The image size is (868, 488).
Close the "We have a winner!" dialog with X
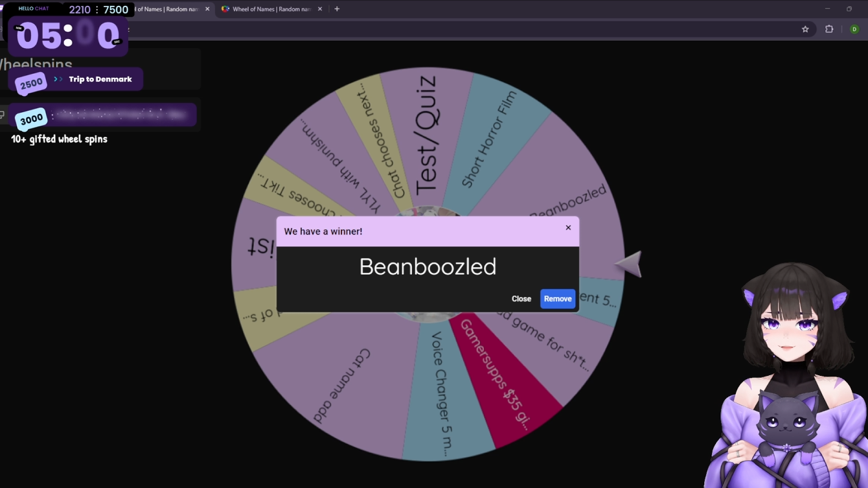point(568,227)
